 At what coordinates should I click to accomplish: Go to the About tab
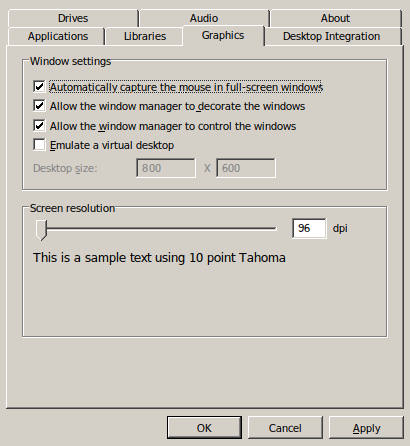[335, 18]
